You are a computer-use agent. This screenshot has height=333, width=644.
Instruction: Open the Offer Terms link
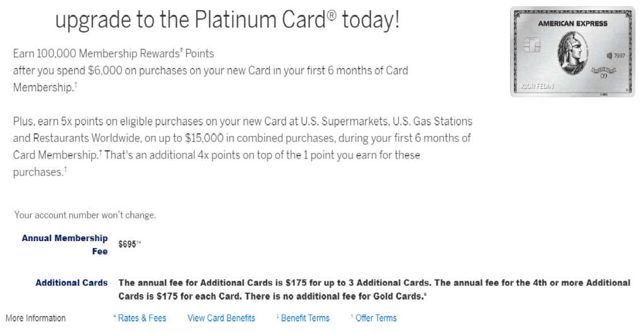(374, 318)
